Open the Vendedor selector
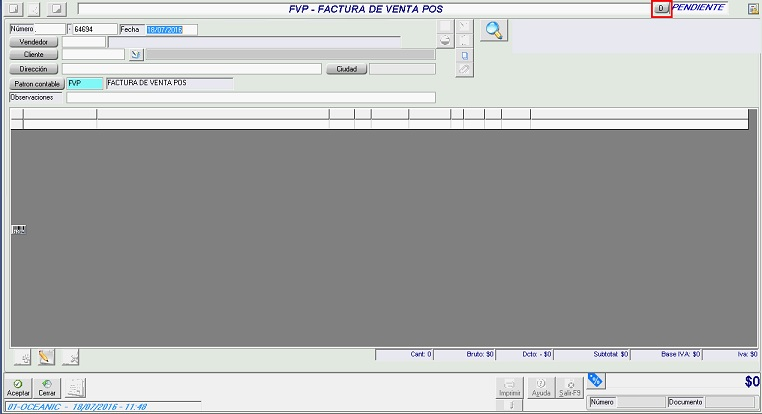The width and height of the screenshot is (762, 414). click(x=33, y=42)
